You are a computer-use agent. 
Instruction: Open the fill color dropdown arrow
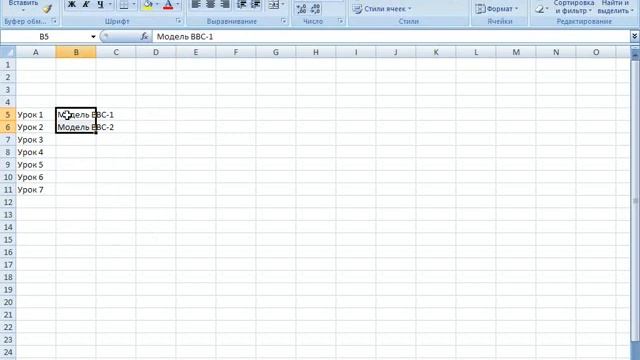coord(157,4)
